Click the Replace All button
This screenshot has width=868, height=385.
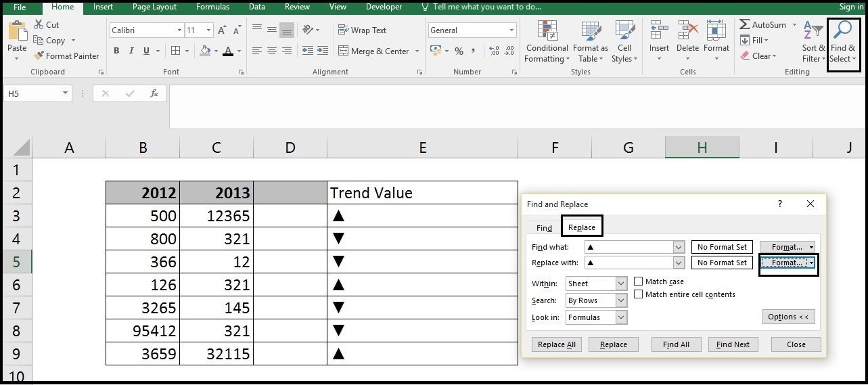557,344
